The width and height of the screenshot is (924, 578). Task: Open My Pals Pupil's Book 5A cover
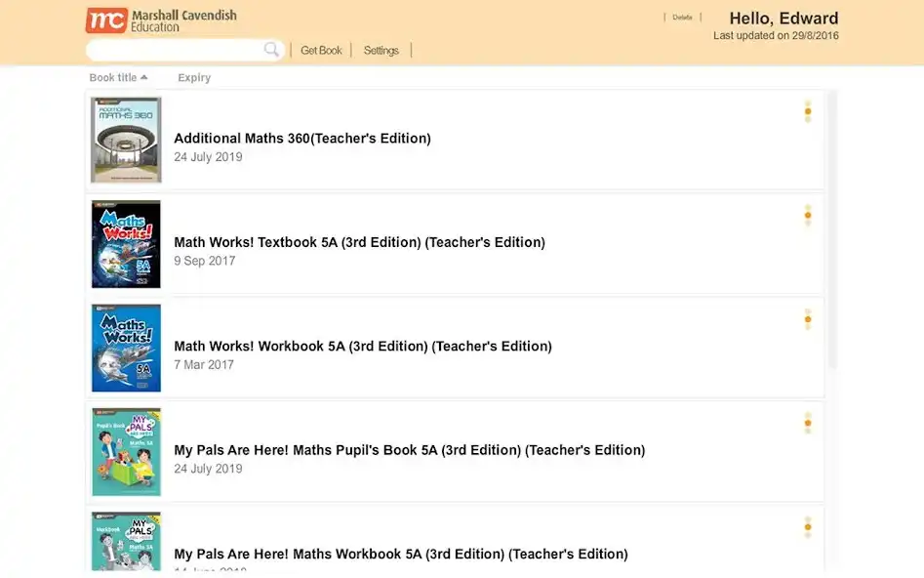tap(126, 452)
